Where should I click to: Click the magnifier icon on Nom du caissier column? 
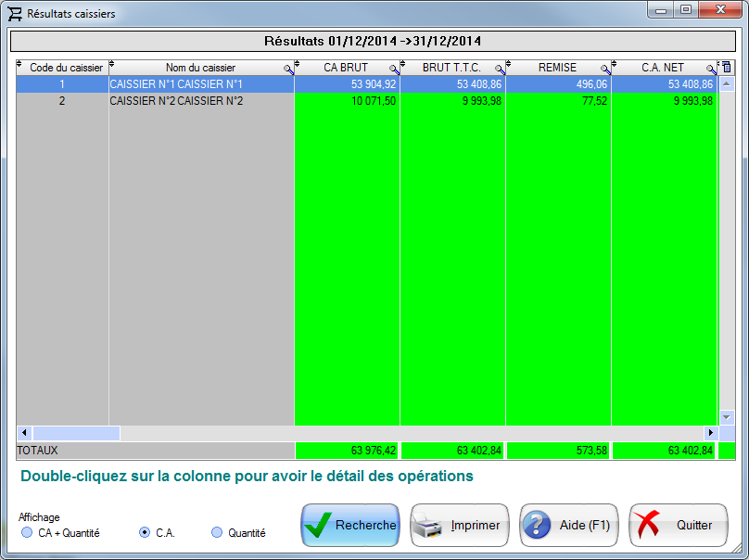point(288,68)
